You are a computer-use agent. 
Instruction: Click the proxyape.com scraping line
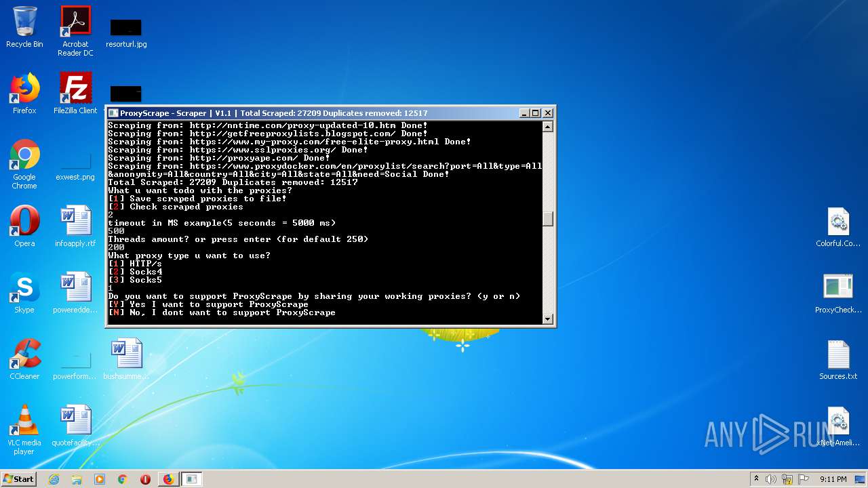(x=219, y=158)
